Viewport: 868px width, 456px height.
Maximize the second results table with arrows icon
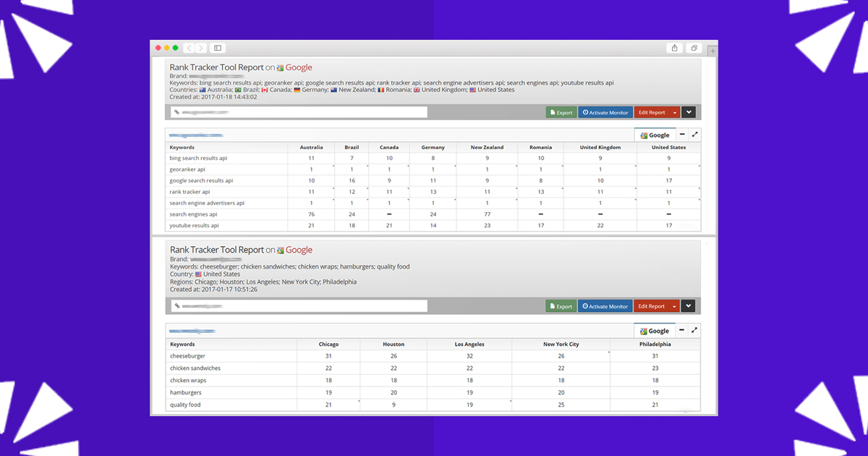coord(695,330)
